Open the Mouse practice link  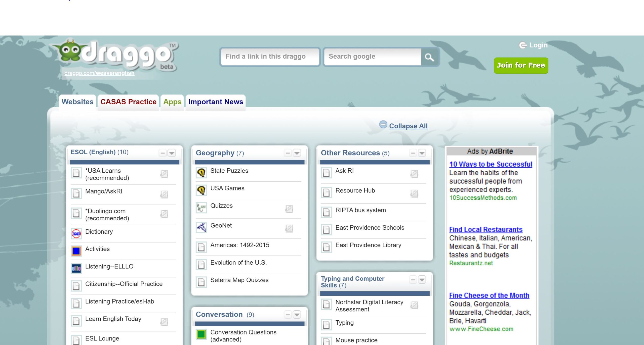(x=356, y=340)
